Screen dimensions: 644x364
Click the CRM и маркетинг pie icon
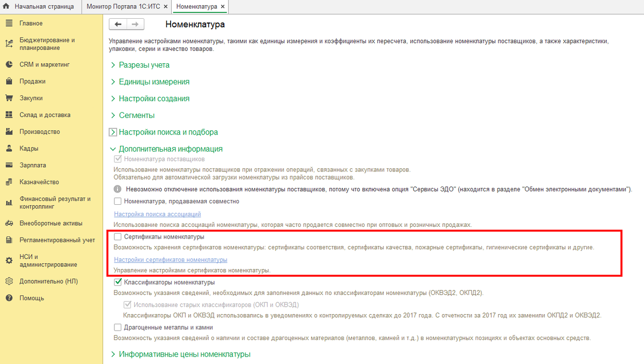tap(9, 64)
